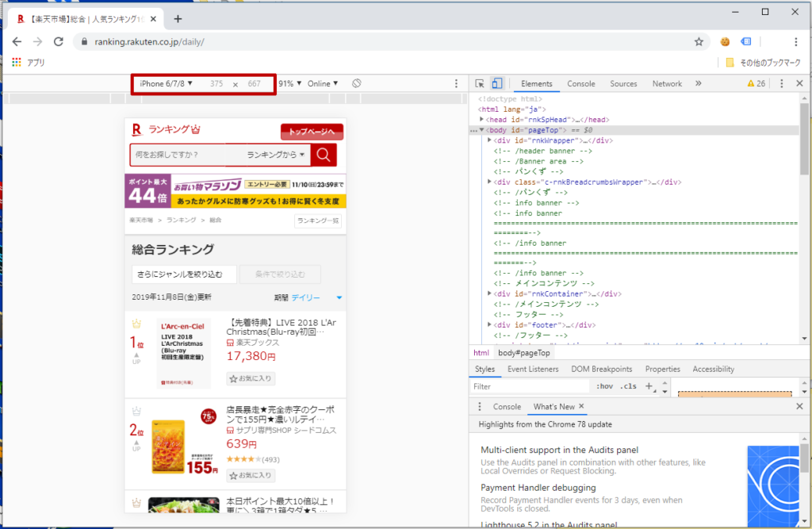Click the address bar URL
Image resolution: width=812 pixels, height=529 pixels.
149,41
